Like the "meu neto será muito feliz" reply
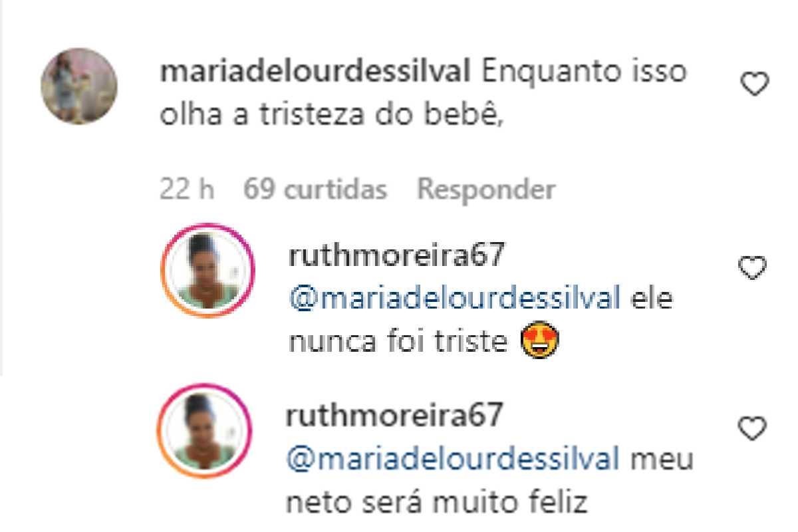 point(753,430)
